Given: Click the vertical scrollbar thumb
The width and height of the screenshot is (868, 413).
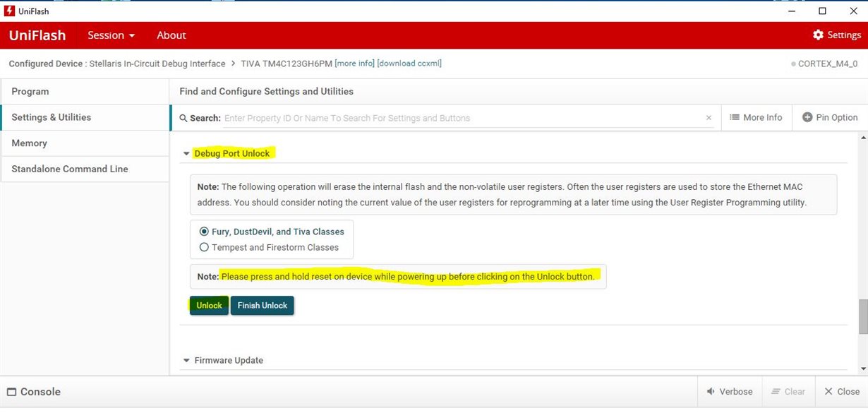Looking at the screenshot, I should pos(862,317).
